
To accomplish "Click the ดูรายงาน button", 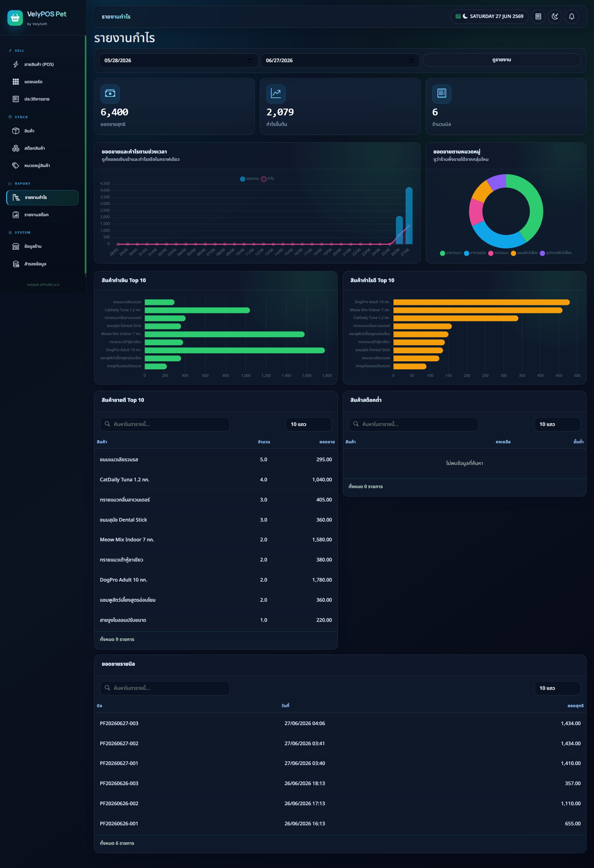I will (501, 60).
